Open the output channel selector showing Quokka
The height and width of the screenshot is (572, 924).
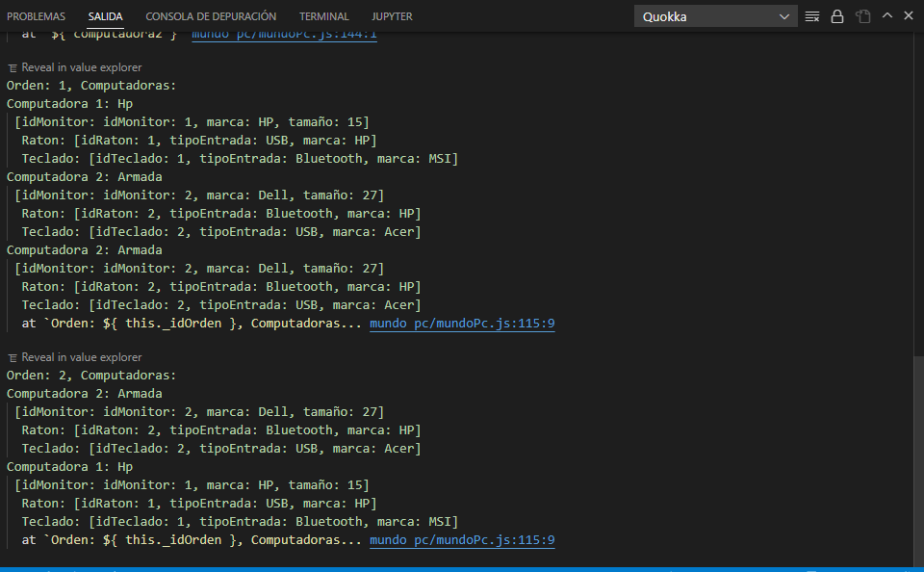coord(707,15)
